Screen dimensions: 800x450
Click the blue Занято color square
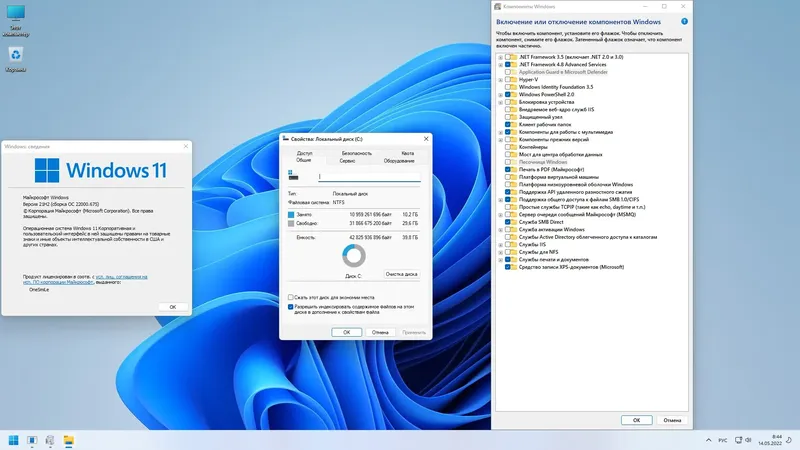[x=291, y=215]
